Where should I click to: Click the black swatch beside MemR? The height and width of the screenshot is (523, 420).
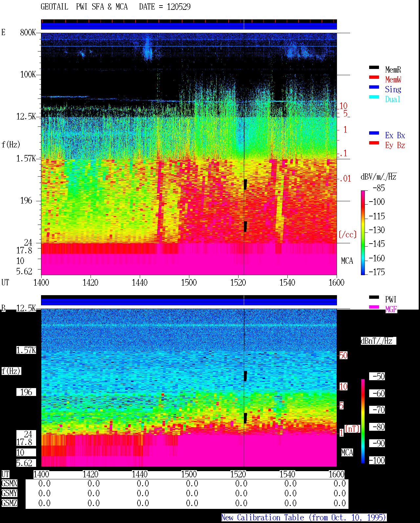(x=374, y=68)
